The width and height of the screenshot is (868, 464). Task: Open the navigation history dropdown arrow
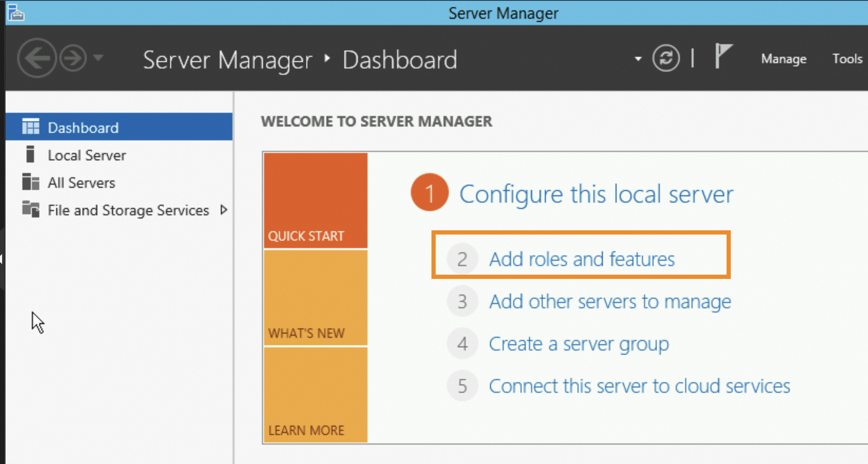click(98, 57)
